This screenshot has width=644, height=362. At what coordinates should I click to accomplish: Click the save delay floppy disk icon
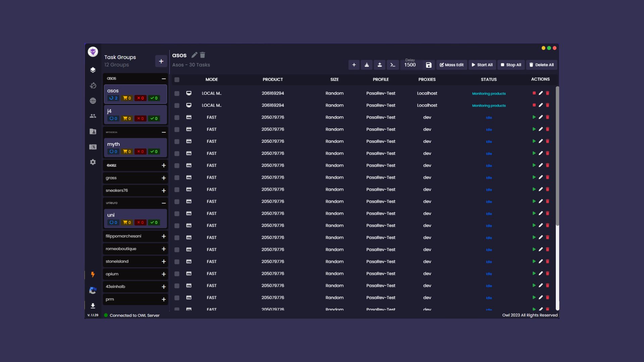pyautogui.click(x=429, y=65)
